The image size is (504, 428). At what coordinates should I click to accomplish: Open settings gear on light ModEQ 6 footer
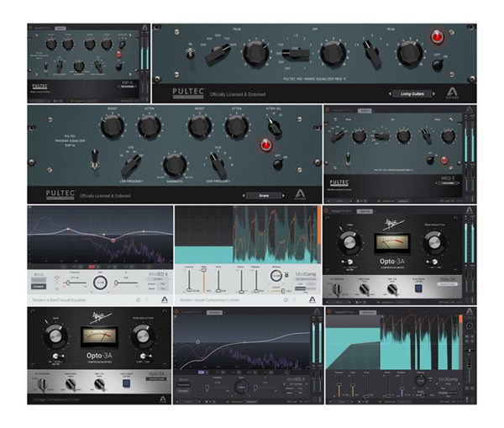coord(139,300)
